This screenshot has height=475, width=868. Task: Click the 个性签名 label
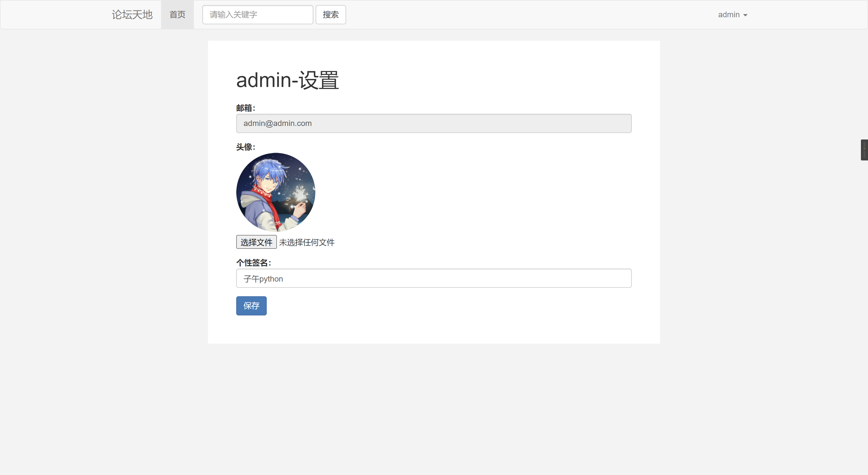point(253,262)
